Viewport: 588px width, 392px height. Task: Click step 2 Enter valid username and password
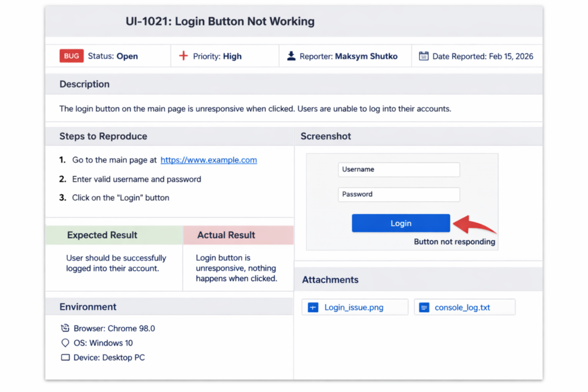pos(137,179)
